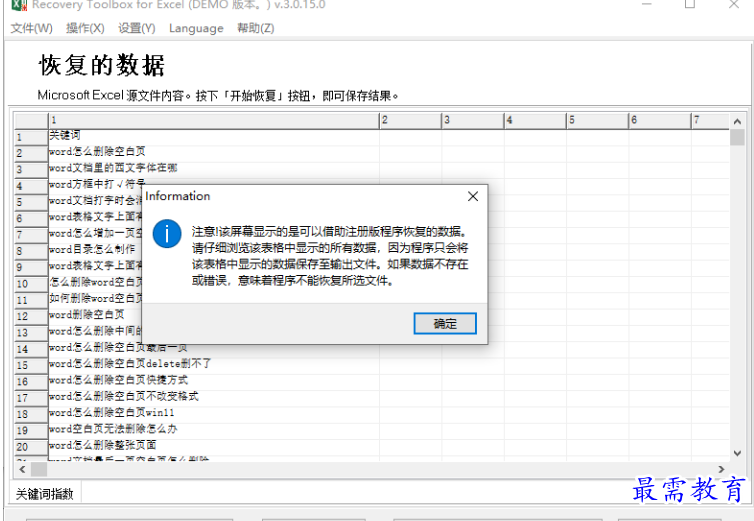Click cell 'word怎么删除整张页面'
Image resolution: width=754 pixels, height=521 pixels.
tap(214, 446)
